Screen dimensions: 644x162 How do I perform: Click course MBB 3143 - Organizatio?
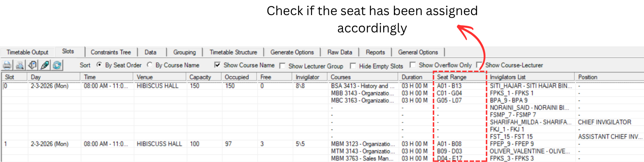pyautogui.click(x=363, y=93)
